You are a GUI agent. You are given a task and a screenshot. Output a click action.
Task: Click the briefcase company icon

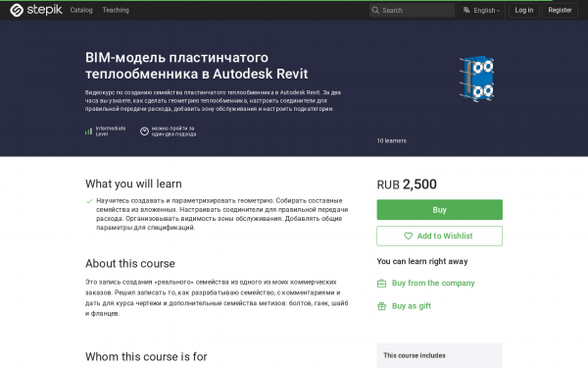[x=381, y=284]
